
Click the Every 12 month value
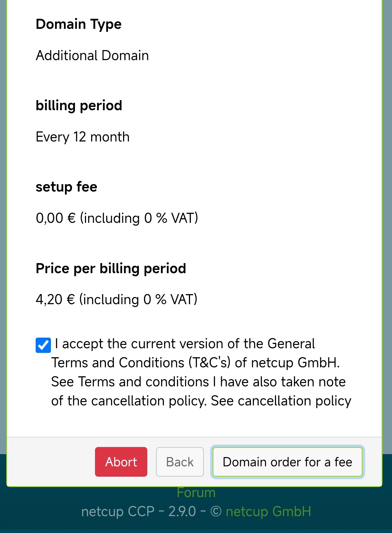(82, 137)
